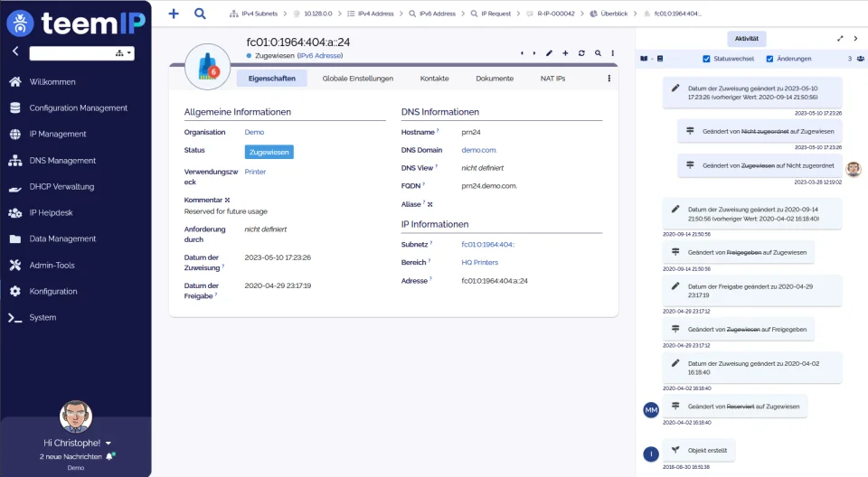Expand user menu arrow beside Hi Christophe
This screenshot has height=477, width=868.
108,444
